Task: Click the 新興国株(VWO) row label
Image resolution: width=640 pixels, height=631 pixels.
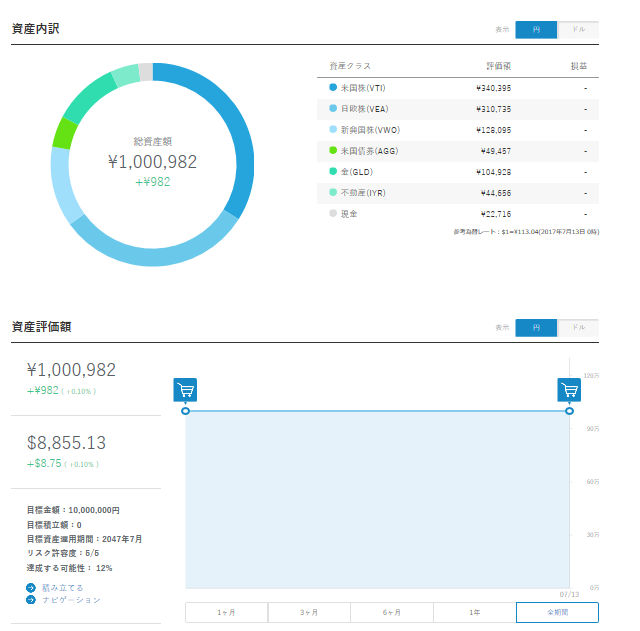Action: [370, 130]
